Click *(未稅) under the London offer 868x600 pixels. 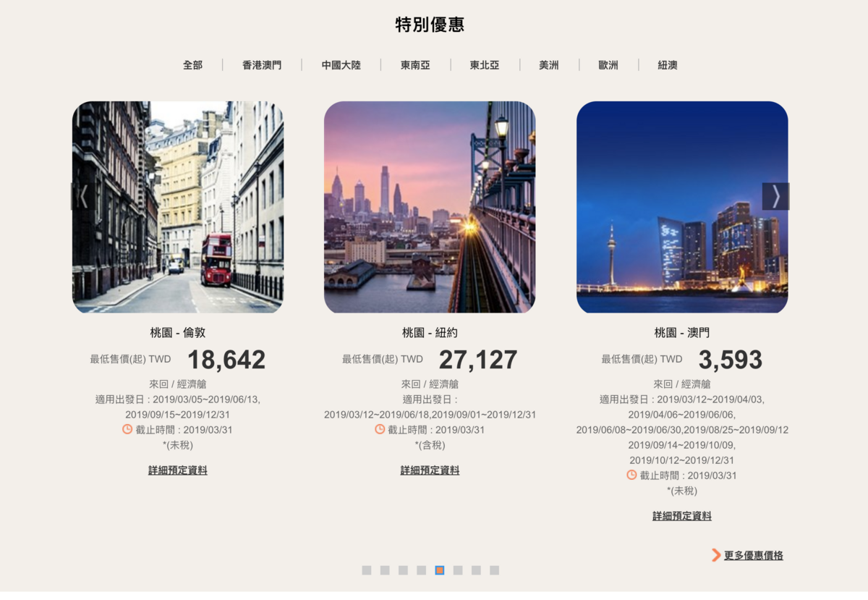point(178,445)
